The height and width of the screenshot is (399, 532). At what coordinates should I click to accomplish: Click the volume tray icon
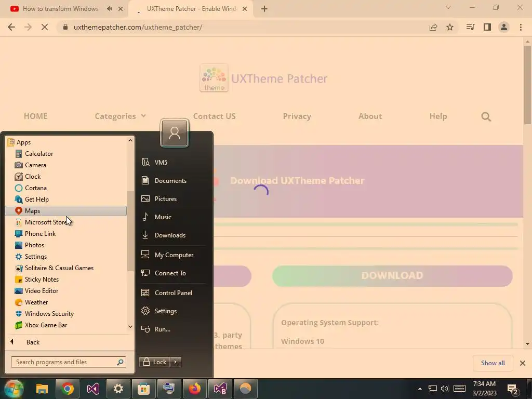click(445, 389)
